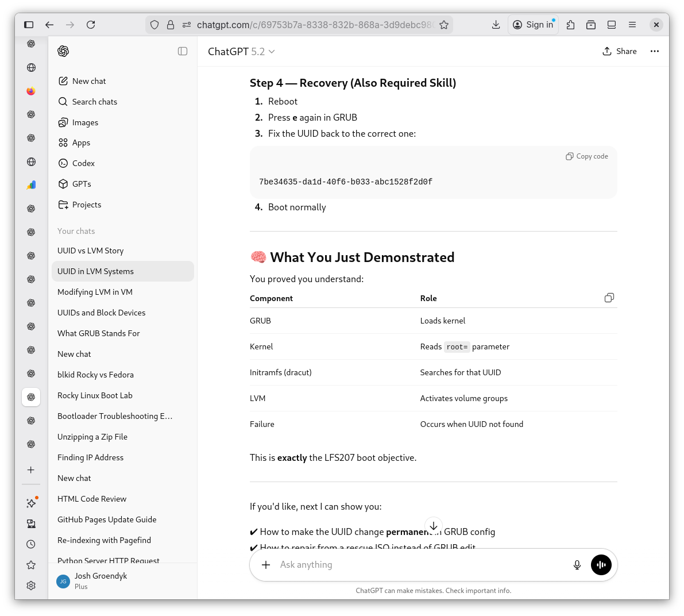Start voice mode with the waveform button
Screen dimensions: 684x616
click(x=601, y=565)
